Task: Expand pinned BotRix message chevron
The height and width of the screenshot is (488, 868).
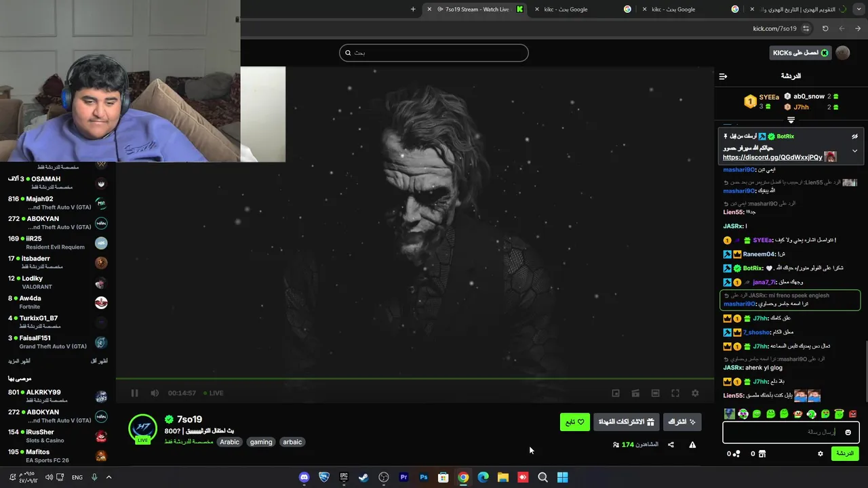Action: click(854, 150)
